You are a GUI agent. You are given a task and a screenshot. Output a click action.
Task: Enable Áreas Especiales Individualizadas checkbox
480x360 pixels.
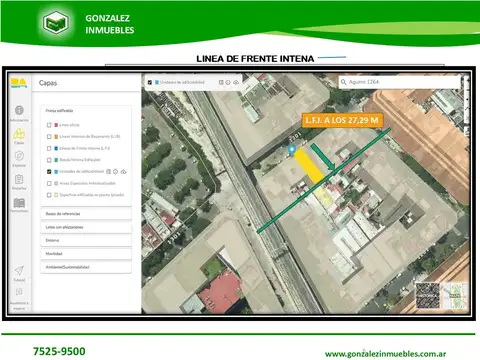pos(49,183)
